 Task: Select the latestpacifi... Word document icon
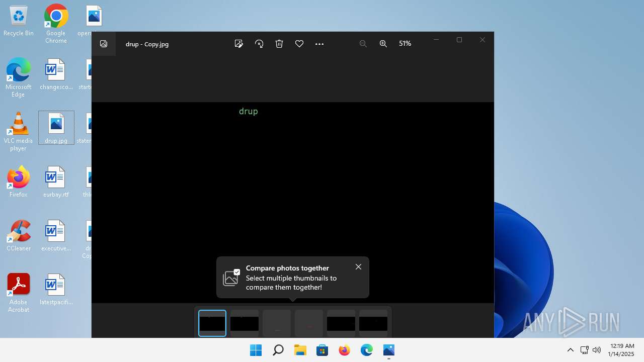click(x=56, y=289)
